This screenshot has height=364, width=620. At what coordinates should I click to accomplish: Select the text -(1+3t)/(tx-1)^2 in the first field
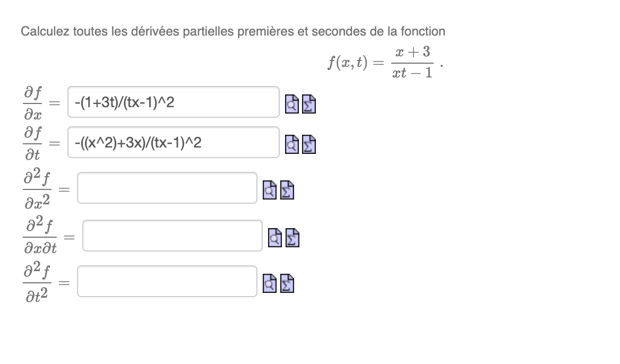(x=127, y=101)
